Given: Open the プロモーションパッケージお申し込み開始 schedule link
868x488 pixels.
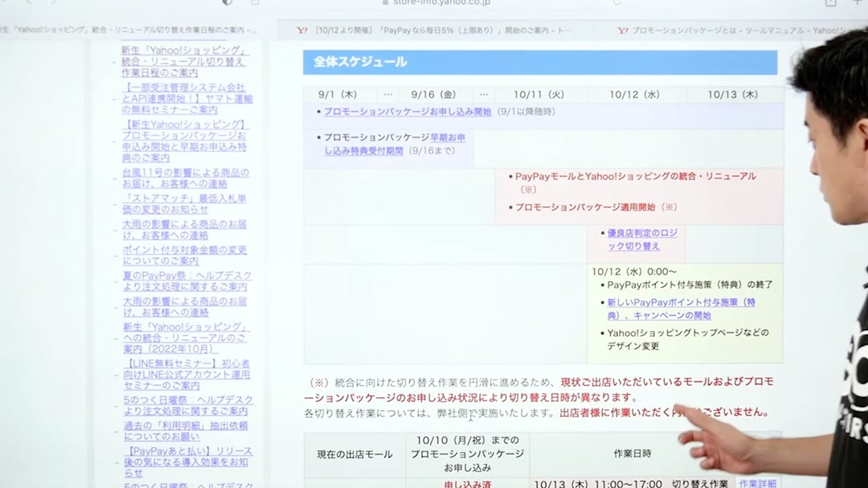Looking at the screenshot, I should point(407,112).
